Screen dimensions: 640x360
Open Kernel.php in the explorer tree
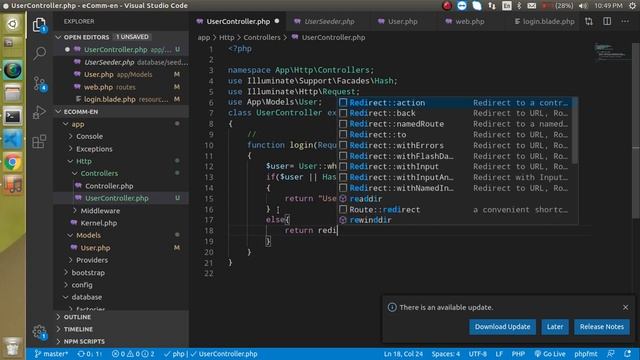click(121, 223)
